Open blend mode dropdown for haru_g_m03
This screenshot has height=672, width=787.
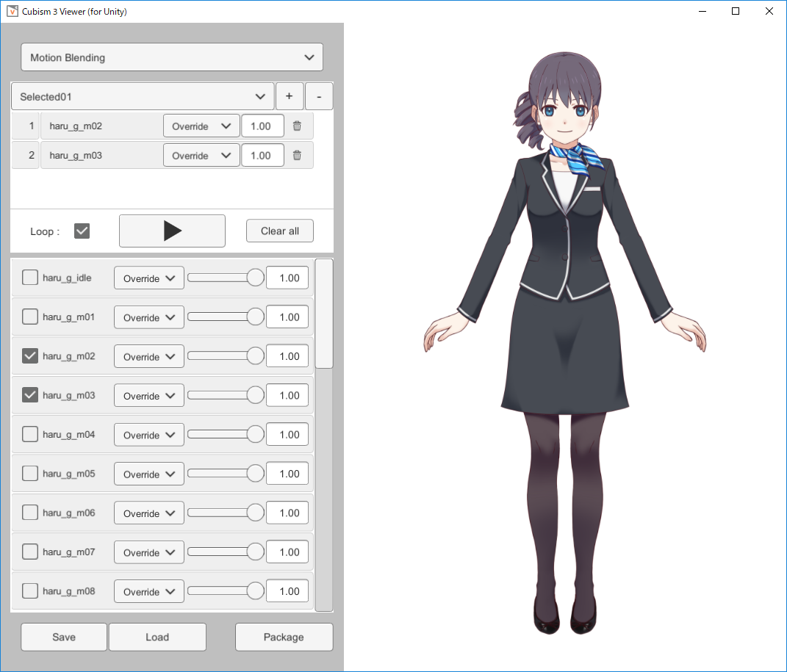pos(149,395)
